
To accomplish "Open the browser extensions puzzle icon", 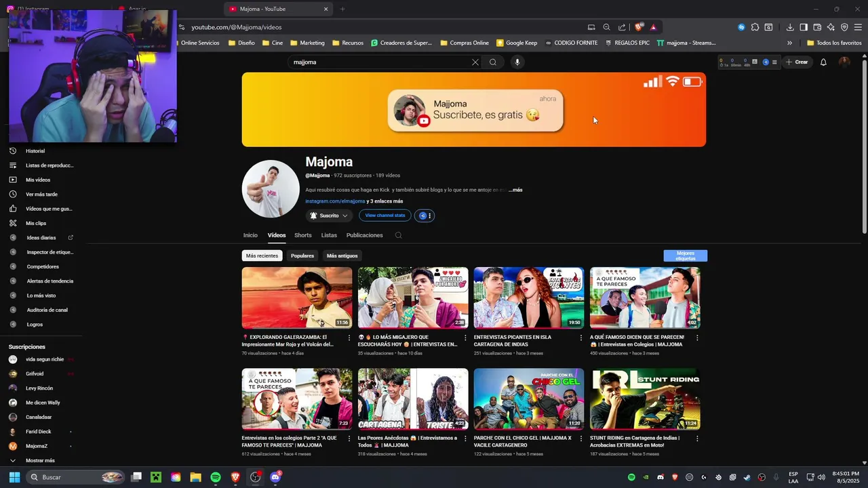I will point(755,27).
